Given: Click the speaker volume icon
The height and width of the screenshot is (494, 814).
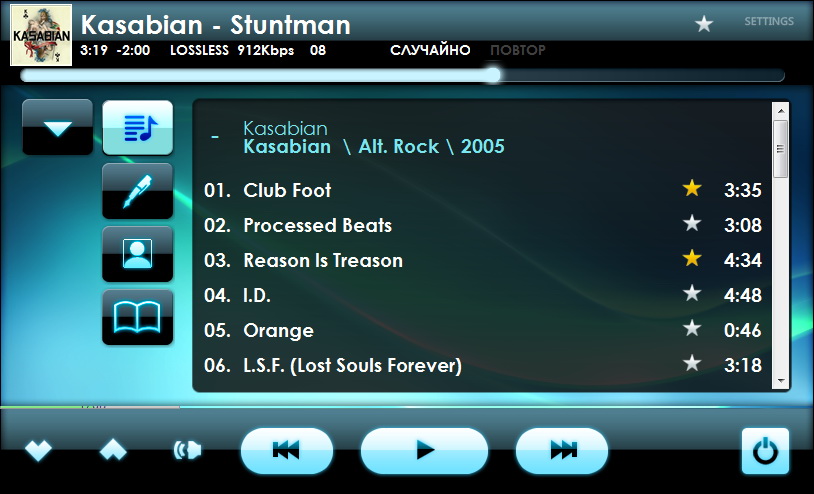Looking at the screenshot, I should 187,450.
